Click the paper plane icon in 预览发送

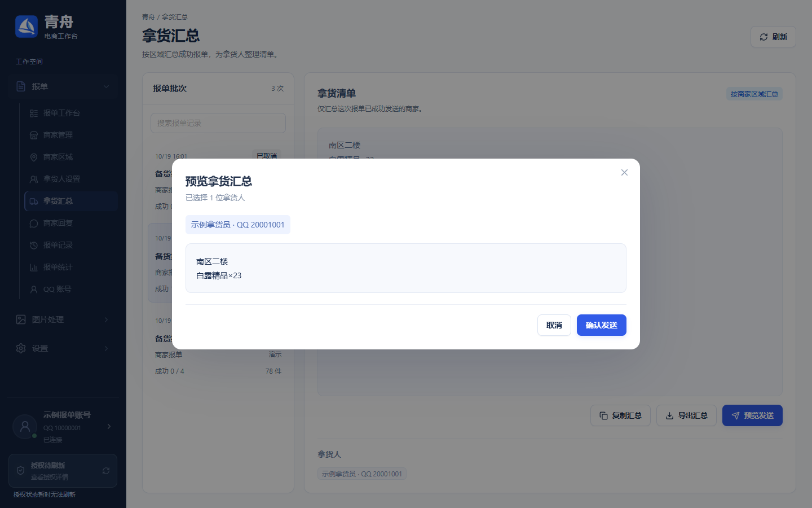(735, 415)
